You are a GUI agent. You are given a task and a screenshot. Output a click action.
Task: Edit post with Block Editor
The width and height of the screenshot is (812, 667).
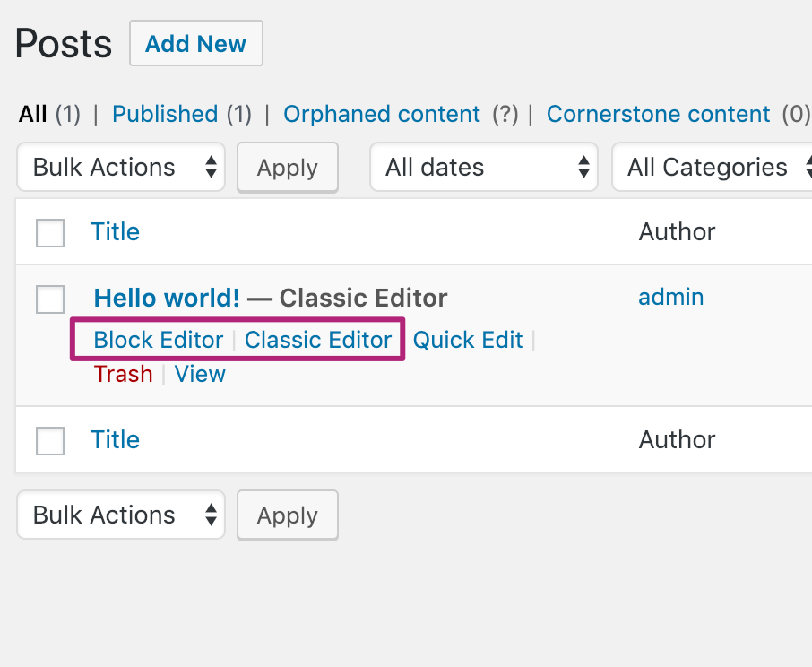click(159, 340)
